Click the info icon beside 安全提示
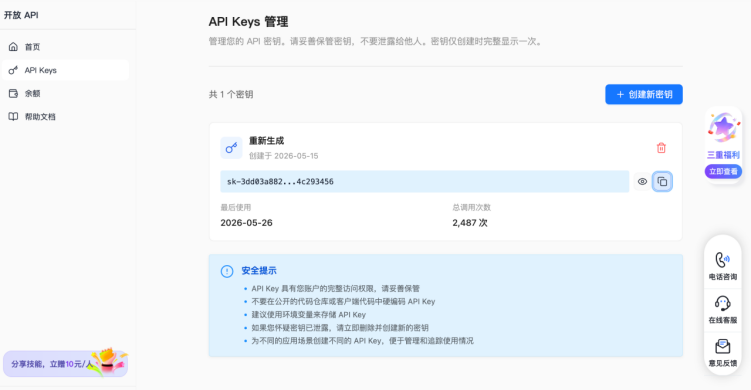 click(x=227, y=271)
